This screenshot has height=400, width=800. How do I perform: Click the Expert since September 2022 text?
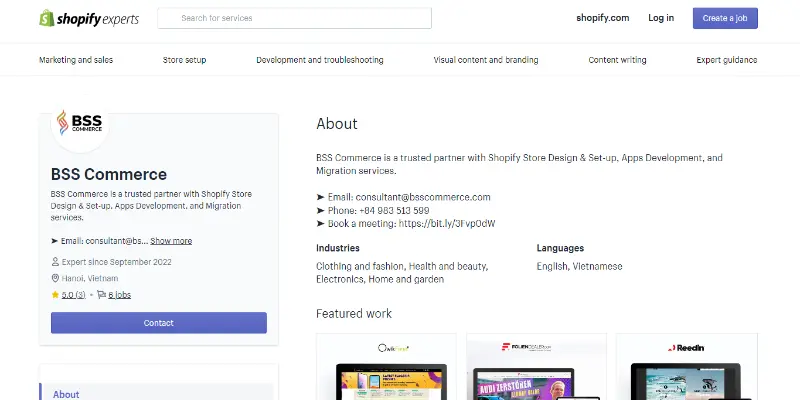pos(116,262)
